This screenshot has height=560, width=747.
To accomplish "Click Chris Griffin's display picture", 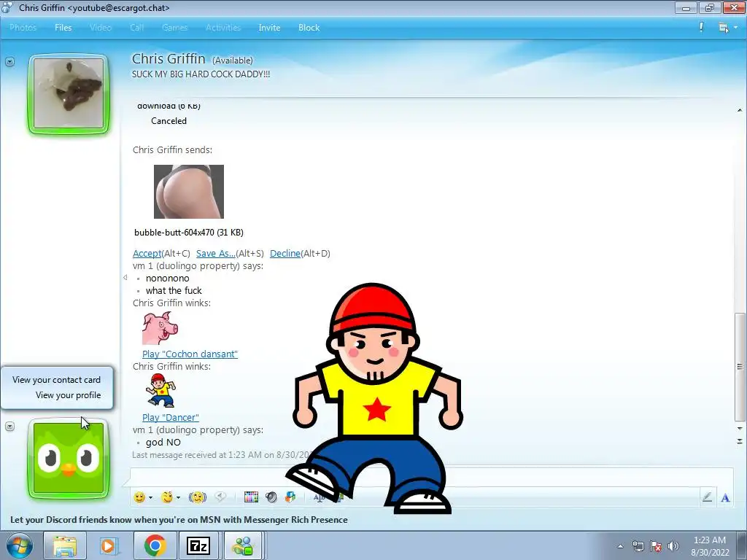I will [x=69, y=93].
